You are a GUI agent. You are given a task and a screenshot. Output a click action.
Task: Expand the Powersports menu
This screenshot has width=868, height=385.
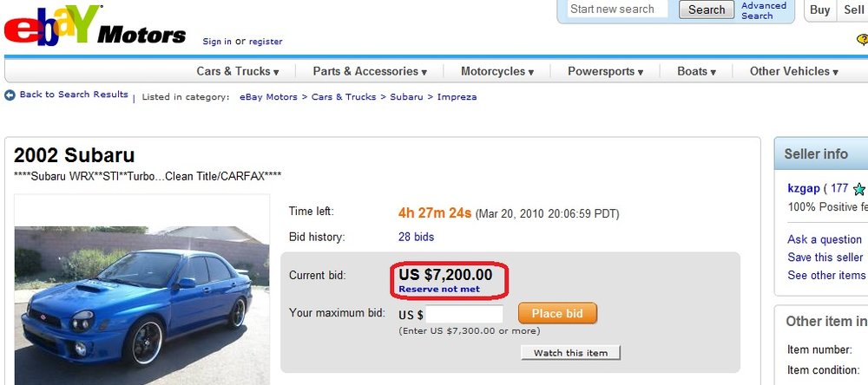606,71
